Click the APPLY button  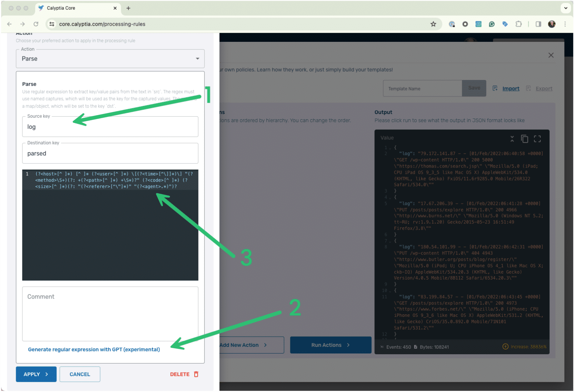point(36,374)
